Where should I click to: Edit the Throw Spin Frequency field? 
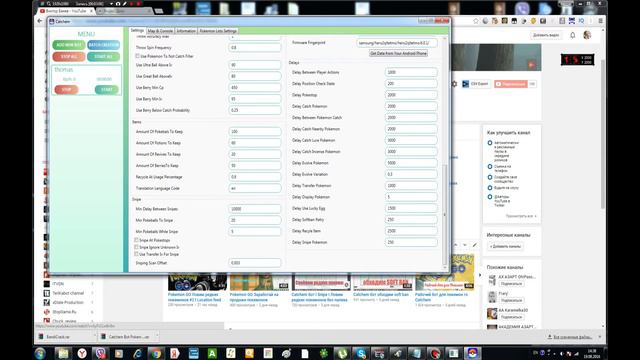pyautogui.click(x=255, y=48)
